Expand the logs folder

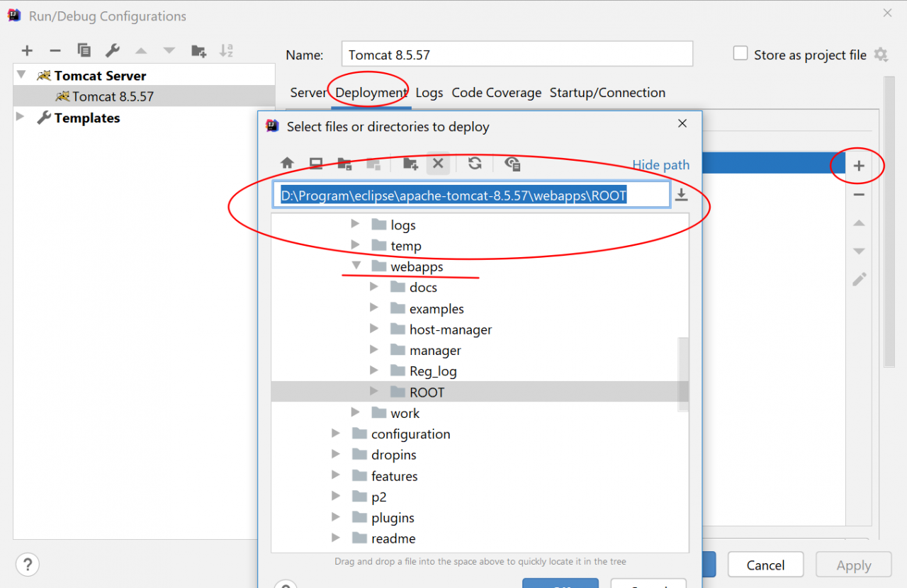356,225
